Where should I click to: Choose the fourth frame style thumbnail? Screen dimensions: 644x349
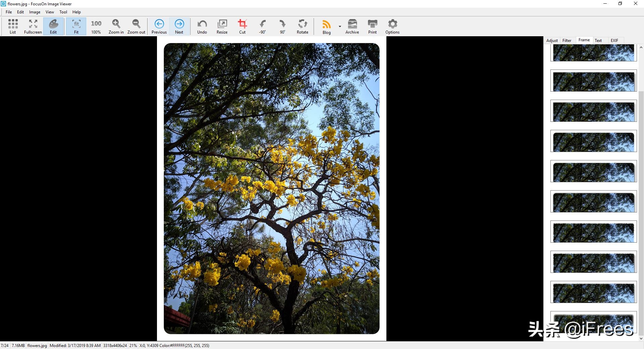click(593, 141)
